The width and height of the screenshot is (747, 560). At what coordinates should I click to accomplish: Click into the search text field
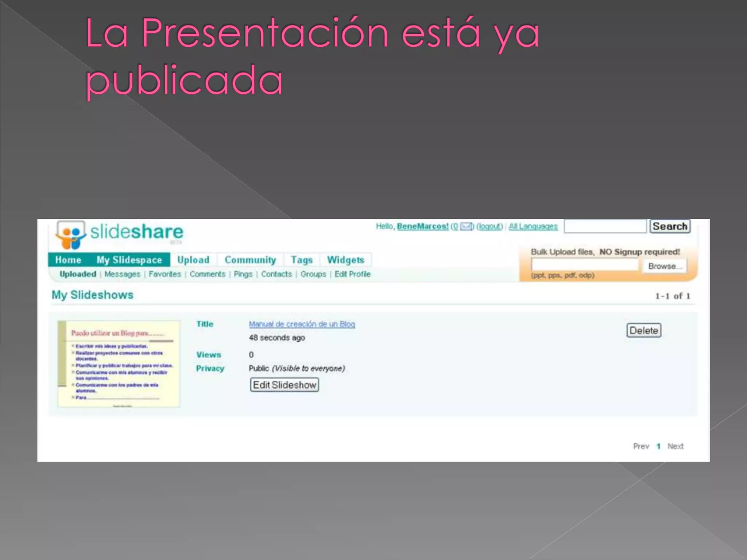(605, 226)
